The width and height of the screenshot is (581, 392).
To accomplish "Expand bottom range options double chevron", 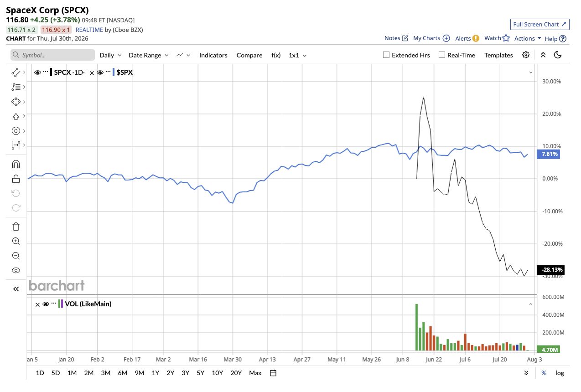I will 526,373.
